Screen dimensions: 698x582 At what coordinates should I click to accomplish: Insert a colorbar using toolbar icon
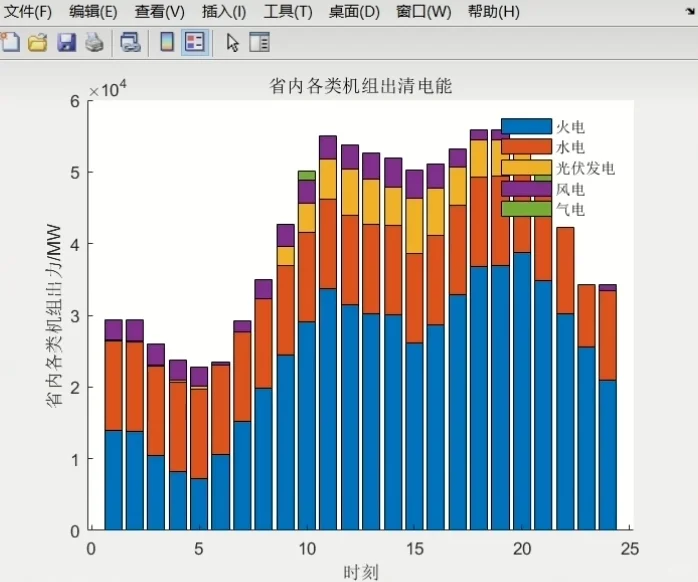click(x=167, y=42)
